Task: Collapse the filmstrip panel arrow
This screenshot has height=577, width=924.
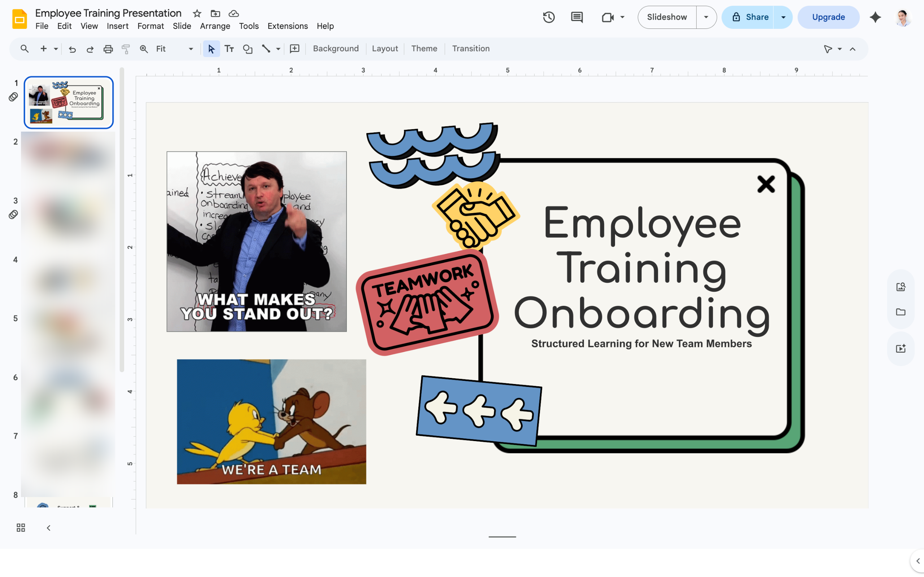Action: tap(48, 528)
